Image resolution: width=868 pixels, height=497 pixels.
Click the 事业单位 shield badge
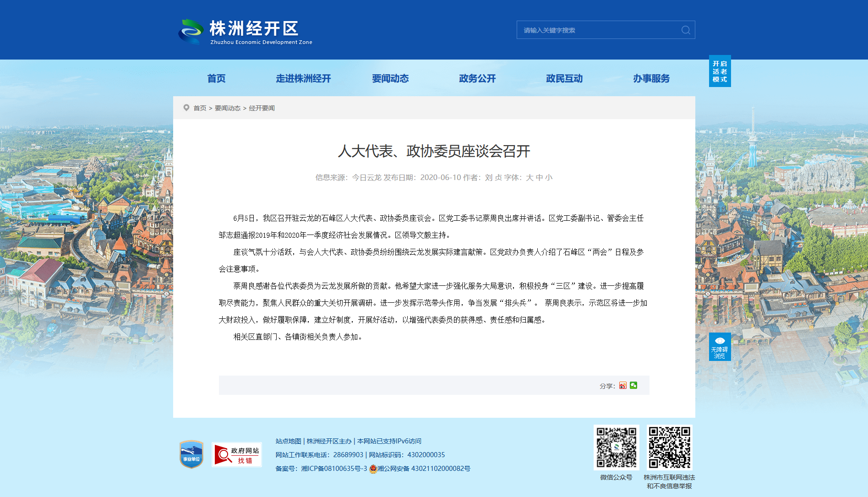coord(191,454)
